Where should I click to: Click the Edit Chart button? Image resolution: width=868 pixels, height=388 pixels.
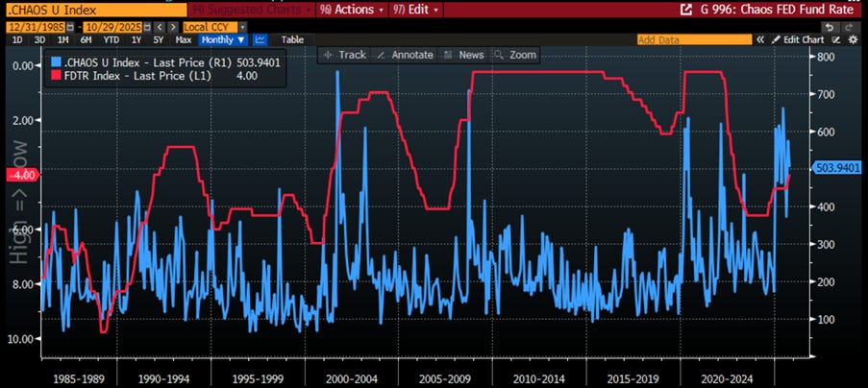[x=798, y=39]
